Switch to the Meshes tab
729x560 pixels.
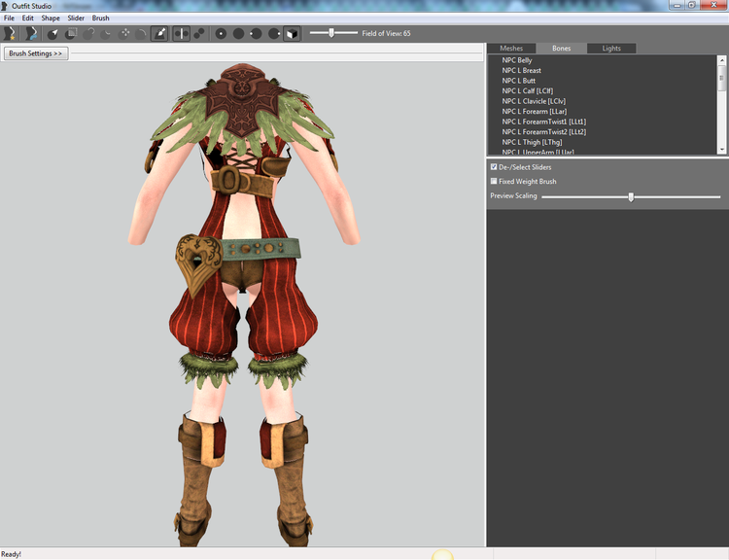tap(511, 49)
